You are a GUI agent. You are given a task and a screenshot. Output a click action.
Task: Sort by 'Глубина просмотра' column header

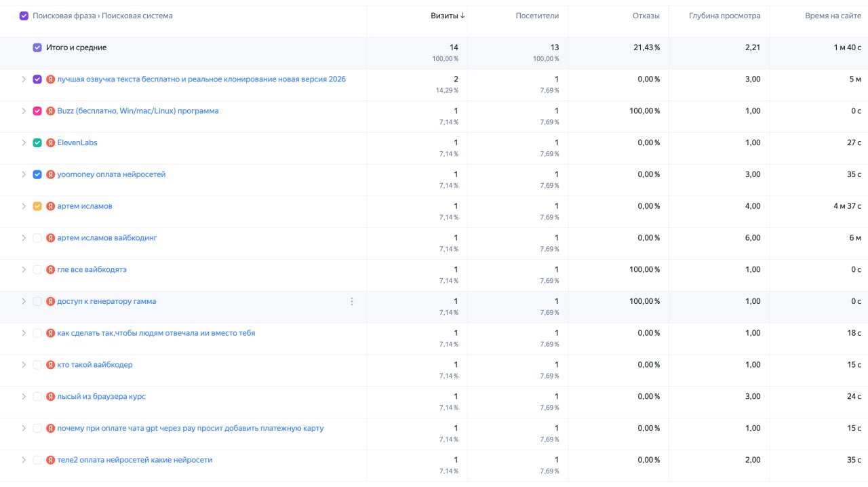pos(725,16)
